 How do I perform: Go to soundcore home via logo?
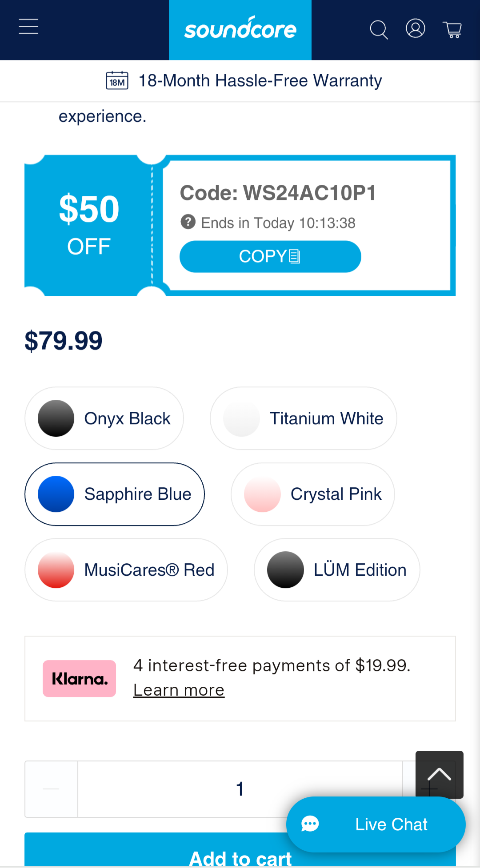click(x=240, y=30)
